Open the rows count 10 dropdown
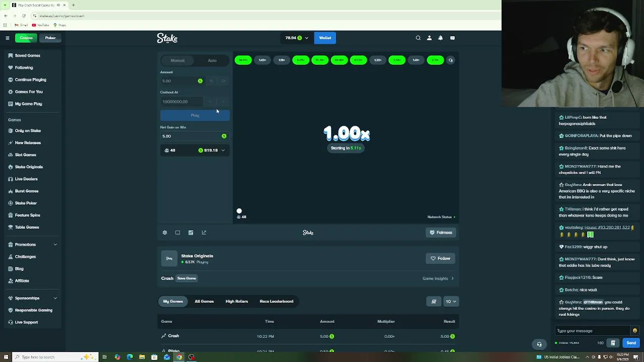This screenshot has height=362, width=644. click(x=451, y=302)
